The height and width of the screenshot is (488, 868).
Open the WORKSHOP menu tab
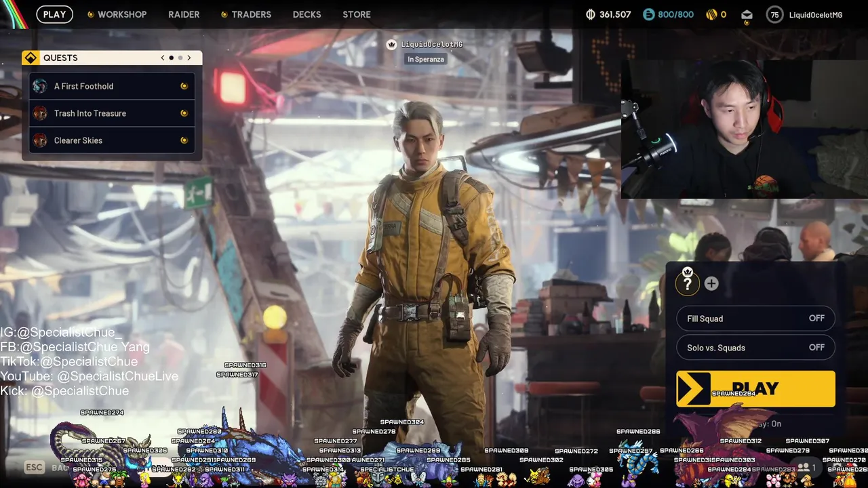[122, 14]
